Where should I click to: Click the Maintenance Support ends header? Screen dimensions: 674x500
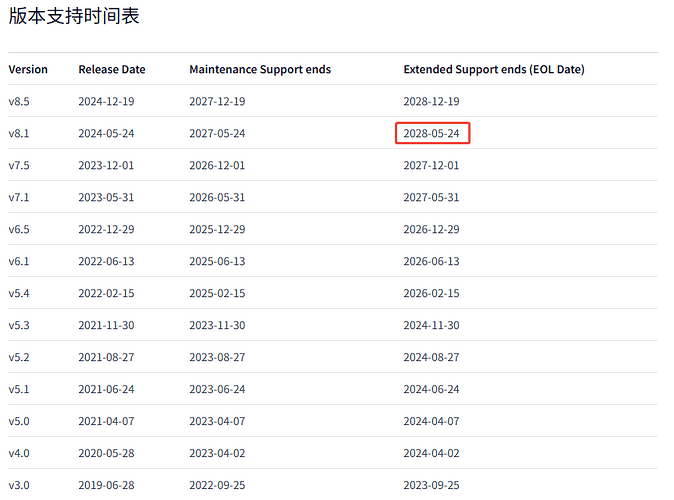260,69
